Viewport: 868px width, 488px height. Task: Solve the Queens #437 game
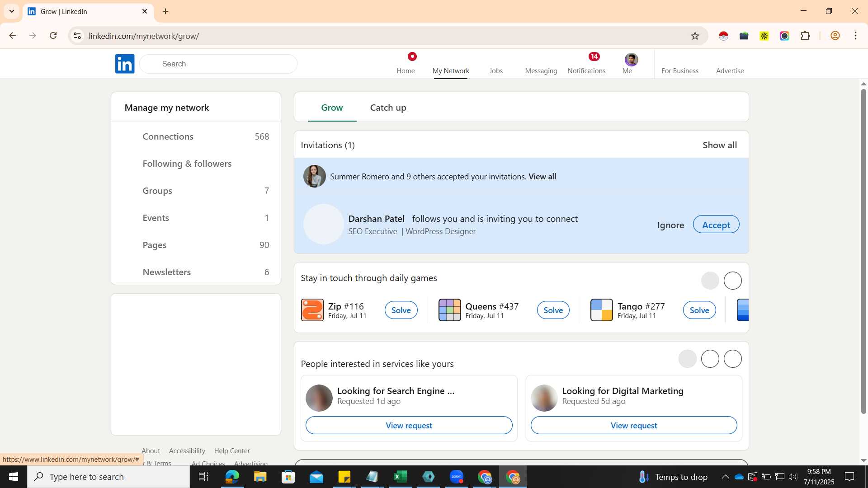tap(553, 310)
